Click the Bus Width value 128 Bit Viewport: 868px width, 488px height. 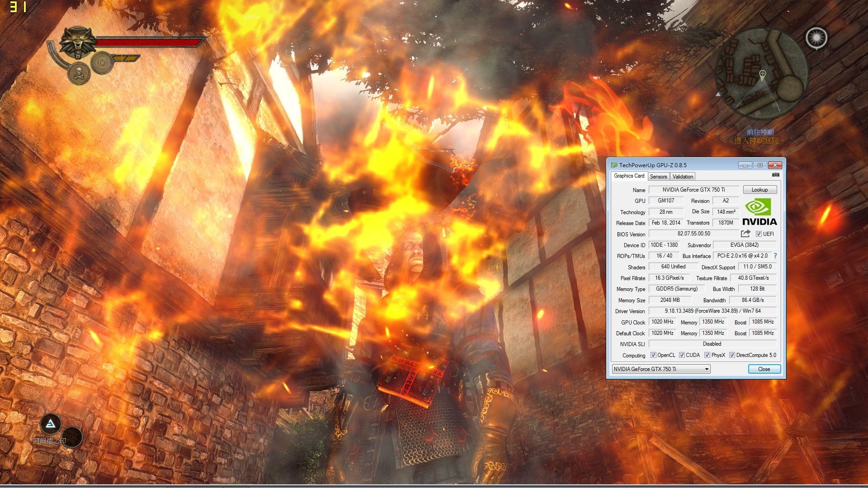pos(757,289)
